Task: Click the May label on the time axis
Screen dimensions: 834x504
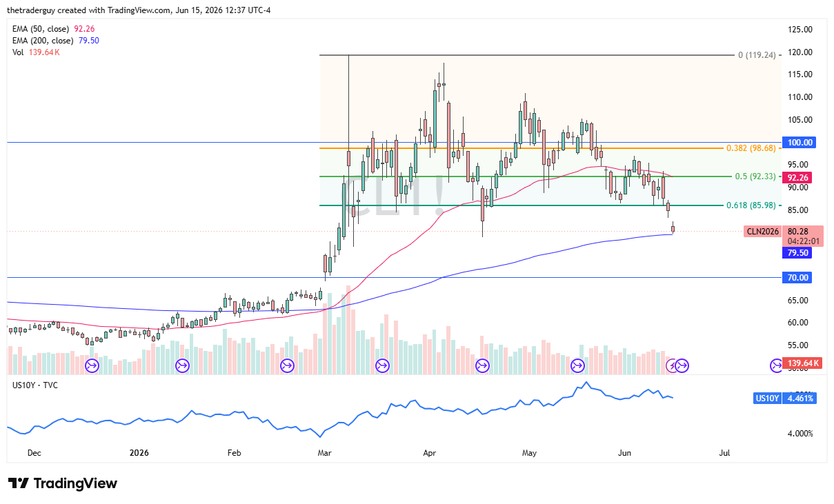Action: (529, 453)
